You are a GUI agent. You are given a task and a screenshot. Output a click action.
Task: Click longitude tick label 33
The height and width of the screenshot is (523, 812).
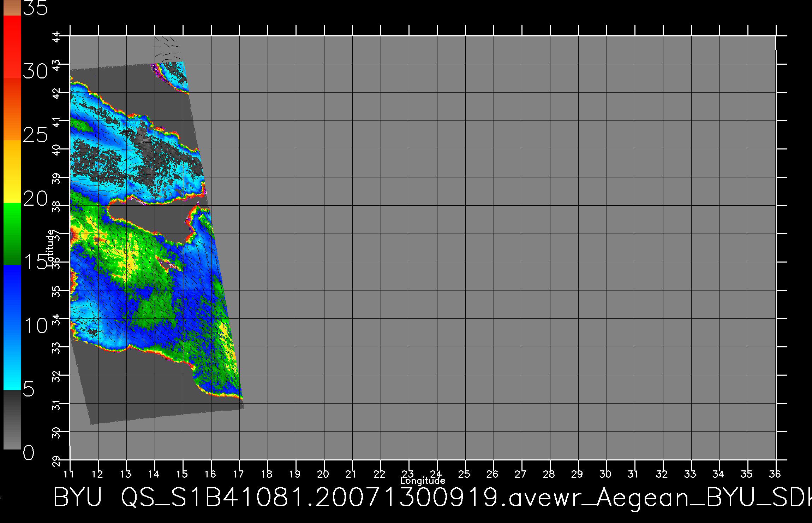point(690,474)
